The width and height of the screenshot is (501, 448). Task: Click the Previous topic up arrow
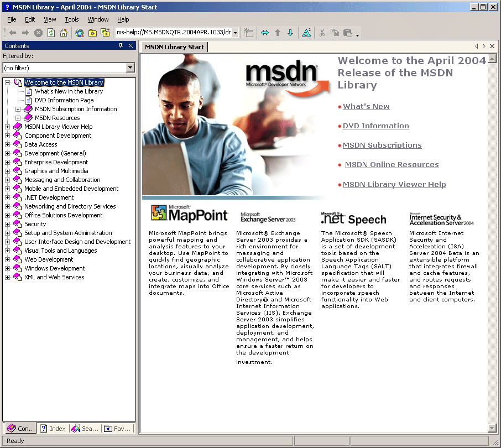tap(278, 33)
